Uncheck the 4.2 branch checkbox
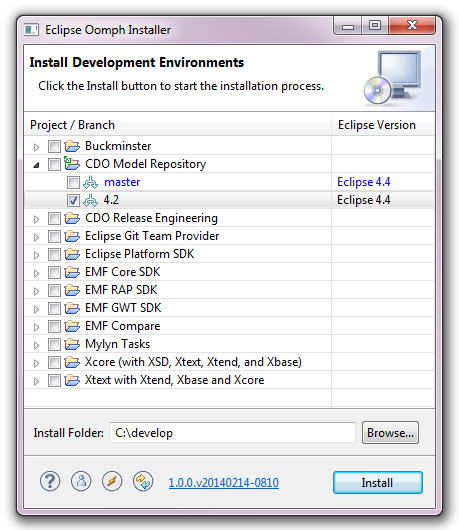Image resolution: width=459 pixels, height=530 pixels. [73, 200]
